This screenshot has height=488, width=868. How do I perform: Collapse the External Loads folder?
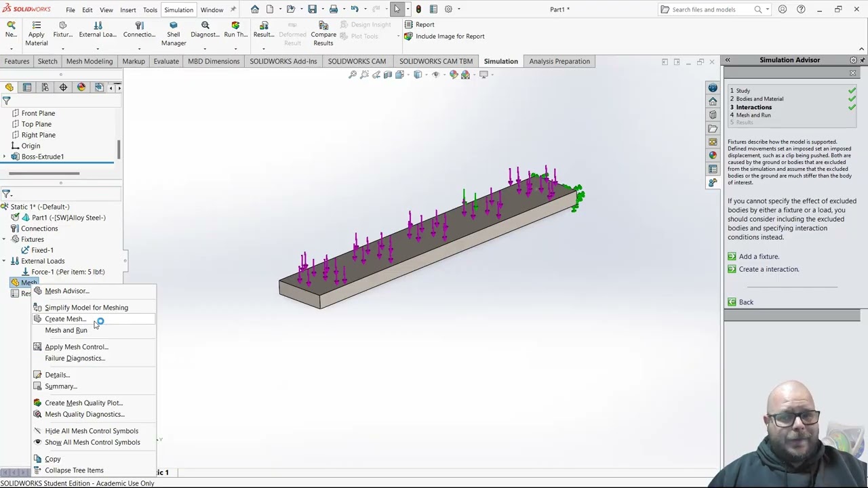click(5, 261)
